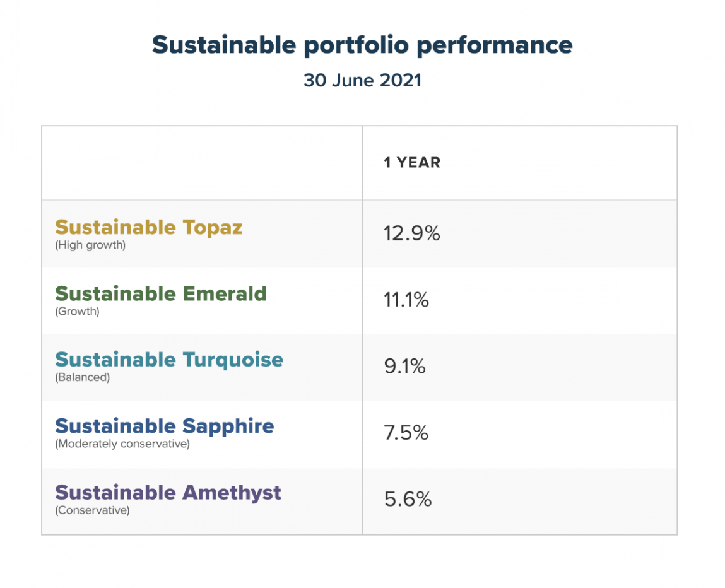Click the (Moderately conservative) subtitle

click(122, 444)
